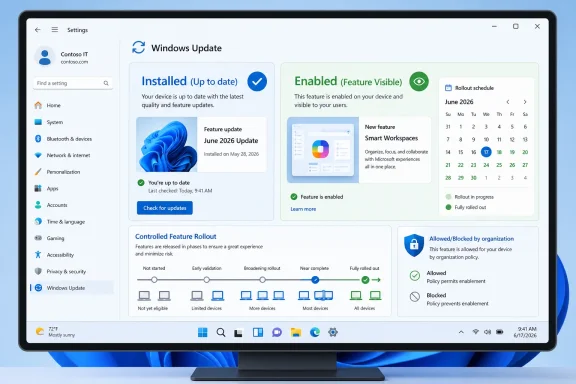This screenshot has height=384, width=576.
Task: Open the Start menu
Action: click(202, 333)
